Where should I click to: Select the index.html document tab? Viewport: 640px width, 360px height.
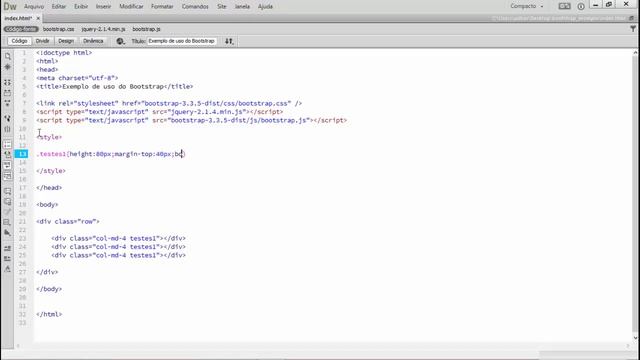point(18,18)
